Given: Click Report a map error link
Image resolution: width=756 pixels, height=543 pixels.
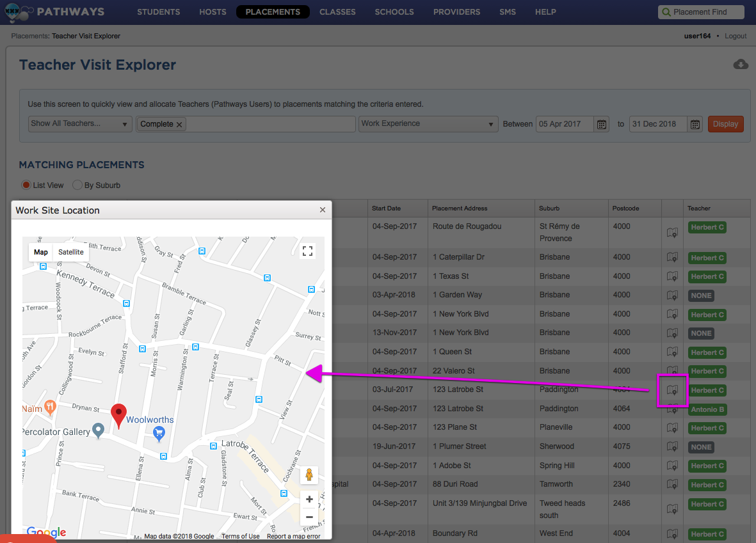Looking at the screenshot, I should point(294,536).
